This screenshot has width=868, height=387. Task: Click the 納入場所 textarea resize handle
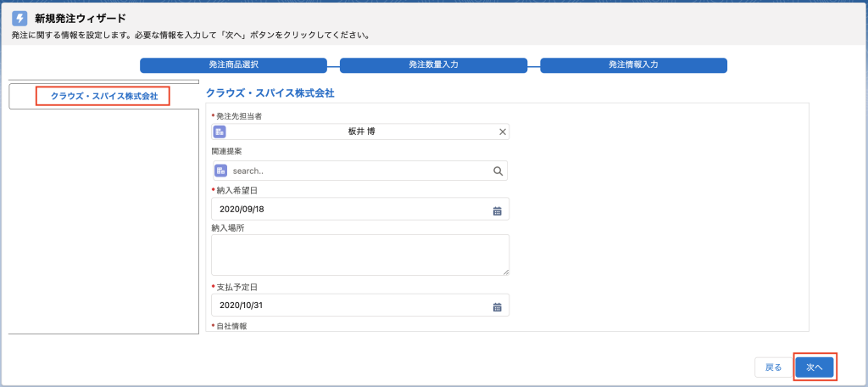pyautogui.click(x=506, y=272)
